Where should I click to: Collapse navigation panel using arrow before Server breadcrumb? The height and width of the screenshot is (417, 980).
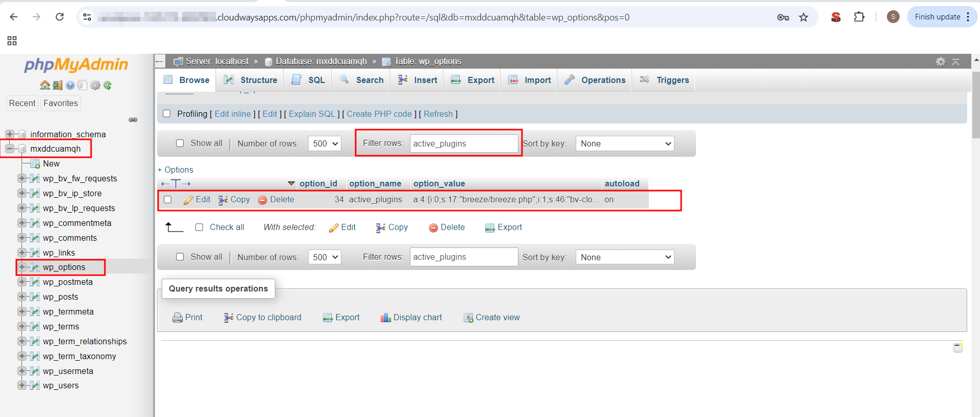coord(160,61)
